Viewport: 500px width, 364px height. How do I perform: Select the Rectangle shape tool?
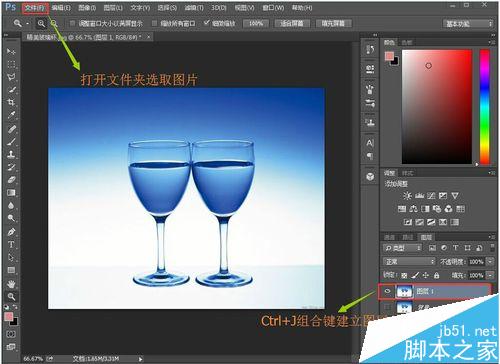[x=11, y=270]
